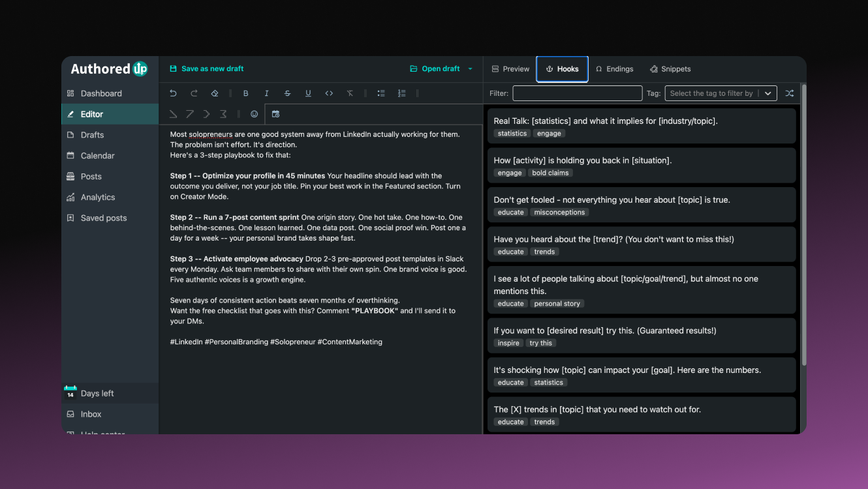Open the Inbox in the sidebar
Viewport: 868px width, 489px height.
pyautogui.click(x=110, y=414)
